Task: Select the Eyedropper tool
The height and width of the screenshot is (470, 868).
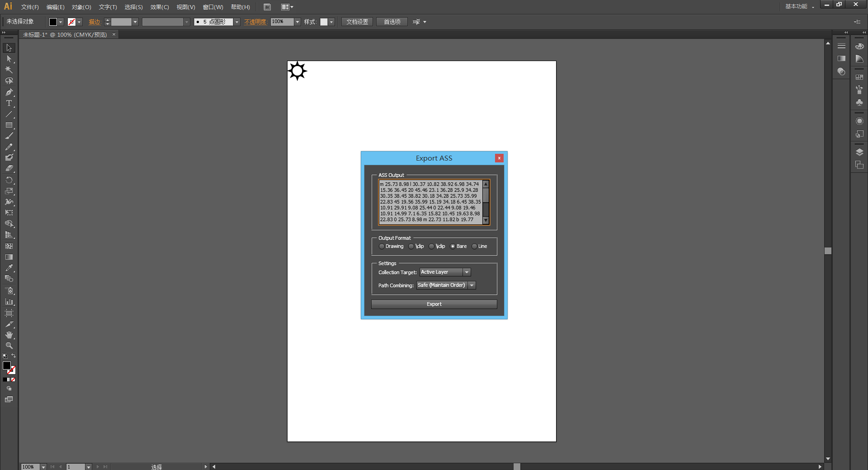Action: [x=9, y=268]
